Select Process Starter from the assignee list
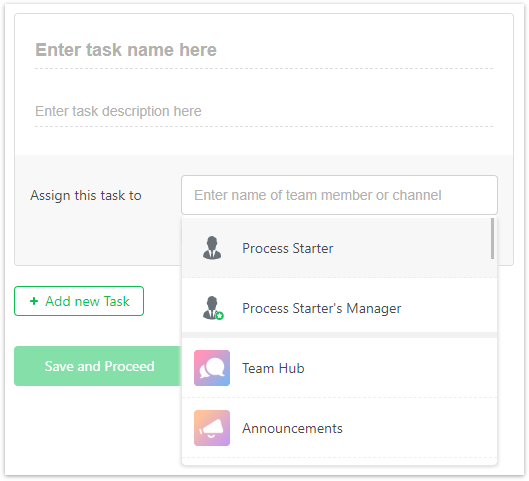This screenshot has width=529, height=481. (x=339, y=248)
